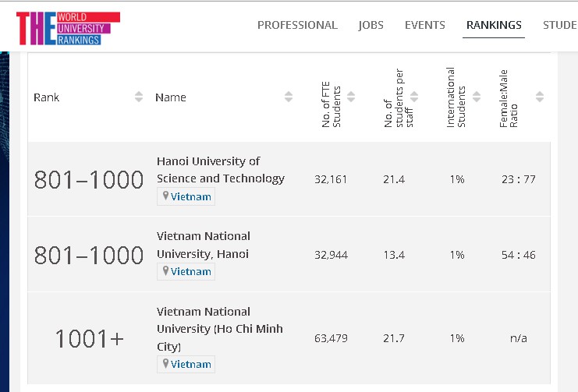Image resolution: width=578 pixels, height=392 pixels.
Task: Open Vietnam National University (Ho Chi Minh City)
Action: click(220, 329)
